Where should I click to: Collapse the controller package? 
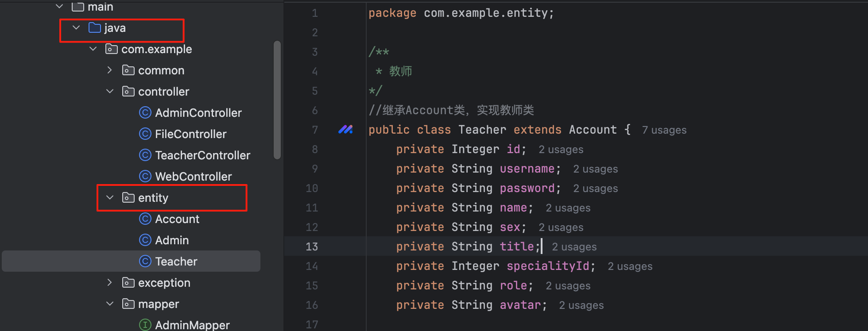tap(110, 92)
